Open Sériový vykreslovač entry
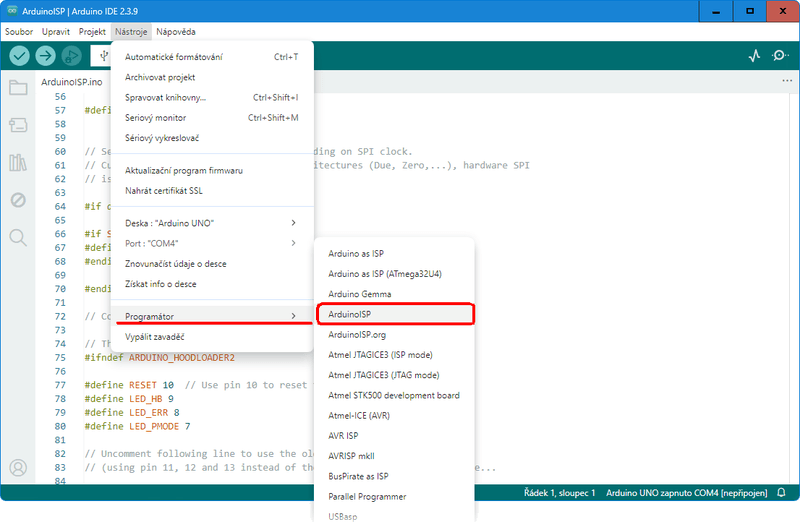 212,138
